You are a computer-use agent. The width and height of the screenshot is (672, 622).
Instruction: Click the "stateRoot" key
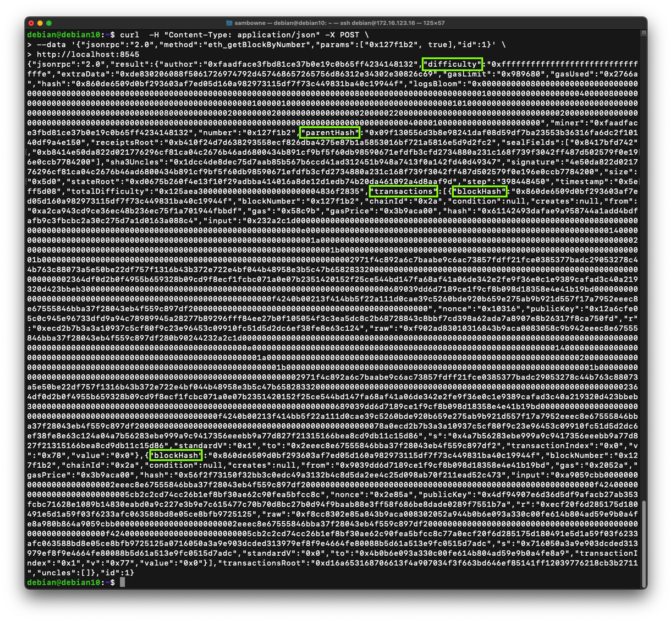[93, 181]
